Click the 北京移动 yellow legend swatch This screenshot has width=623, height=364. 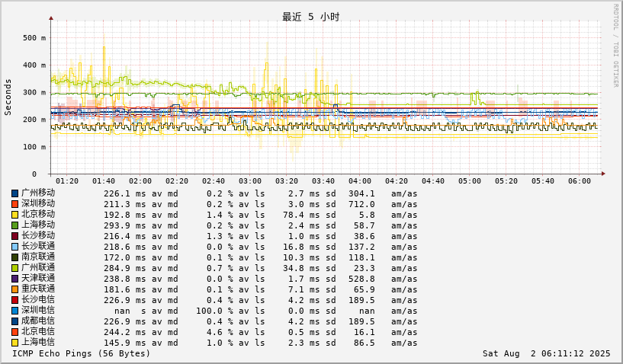pyautogui.click(x=14, y=216)
